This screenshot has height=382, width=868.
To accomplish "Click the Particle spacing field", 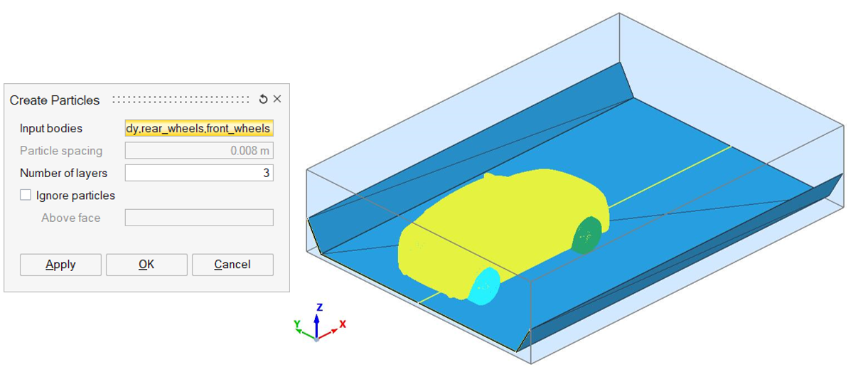I will (199, 151).
